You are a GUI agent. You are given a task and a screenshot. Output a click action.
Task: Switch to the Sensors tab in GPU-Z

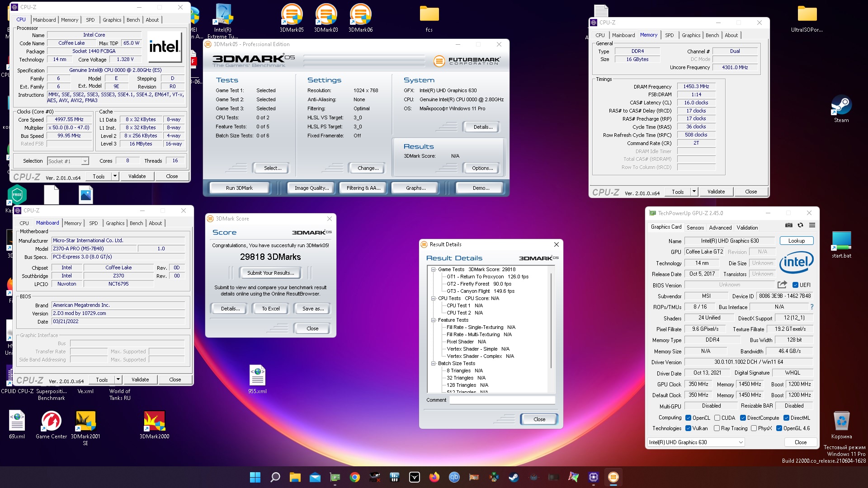[695, 228]
